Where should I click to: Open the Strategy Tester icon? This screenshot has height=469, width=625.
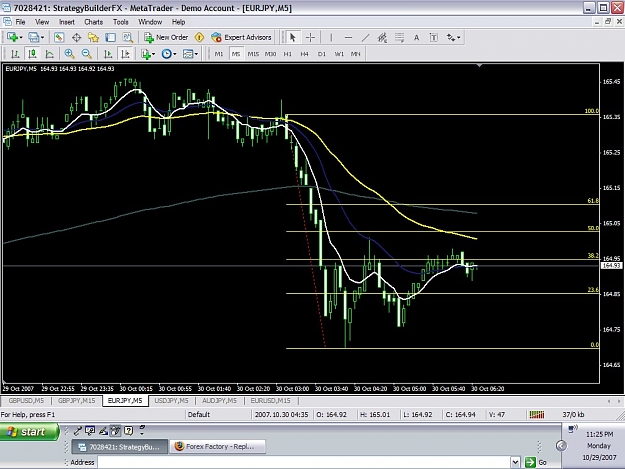[128, 37]
